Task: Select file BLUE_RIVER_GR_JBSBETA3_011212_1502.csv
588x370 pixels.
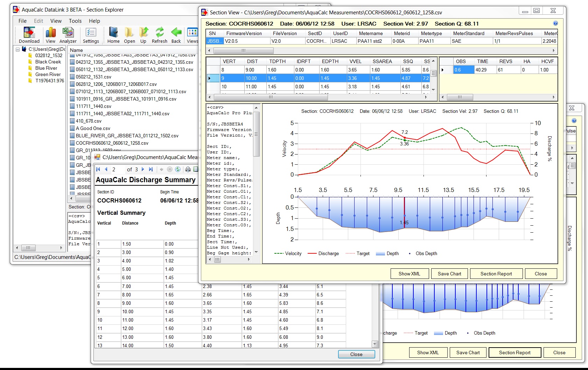Action: coord(127,136)
